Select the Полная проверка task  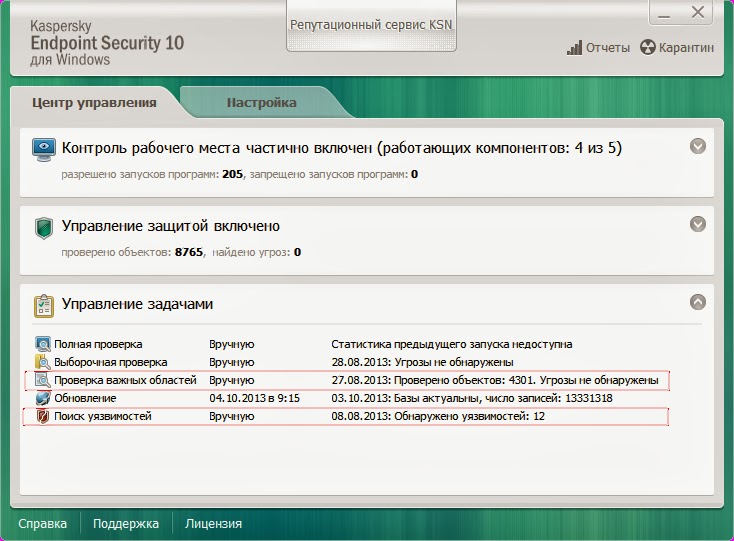(98, 344)
